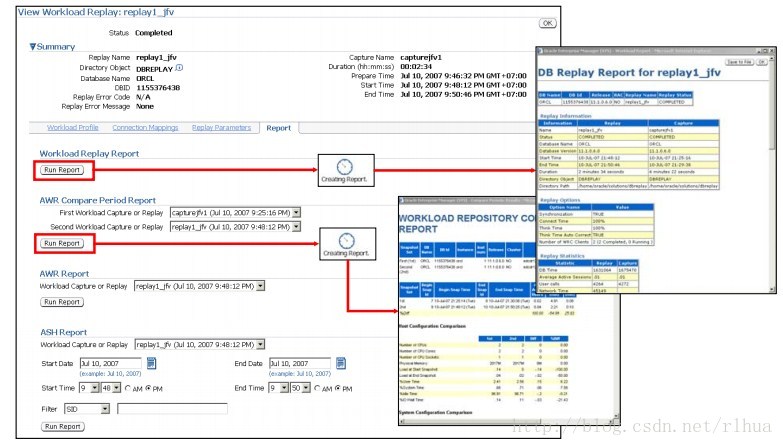Viewport: 783px width, 446px height.
Task: Select PM for Start Time
Action: pyautogui.click(x=148, y=388)
